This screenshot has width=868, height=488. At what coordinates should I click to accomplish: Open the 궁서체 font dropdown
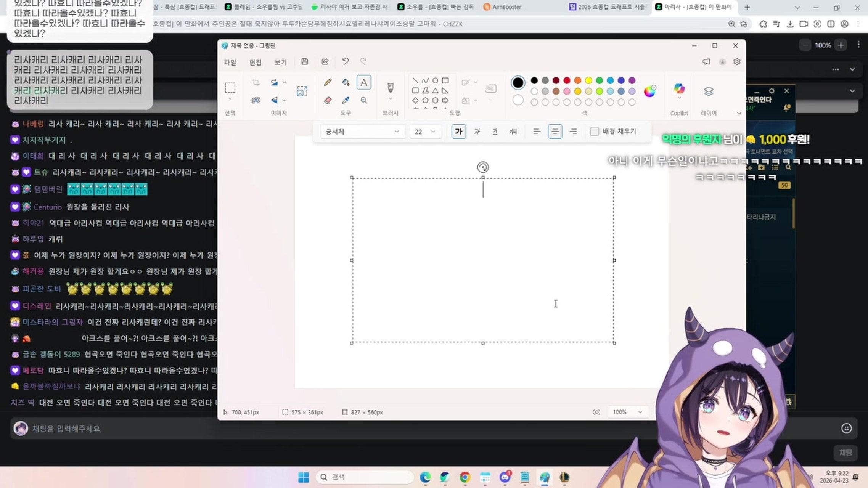(x=362, y=132)
